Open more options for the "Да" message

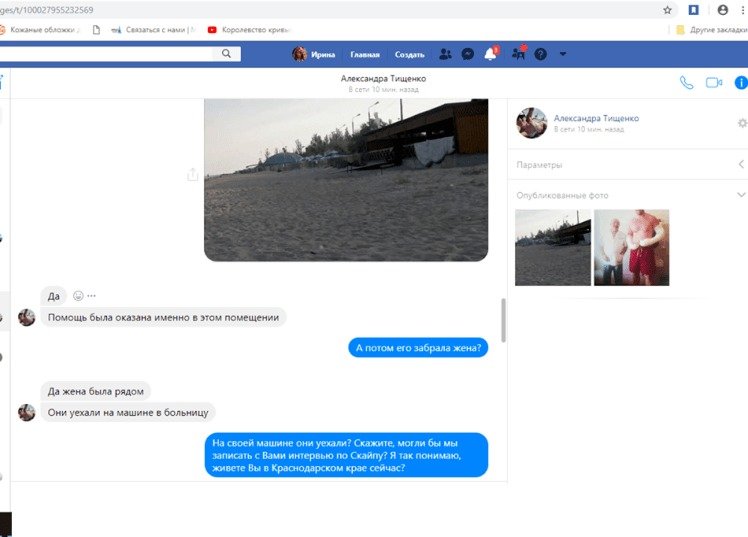[x=92, y=296]
